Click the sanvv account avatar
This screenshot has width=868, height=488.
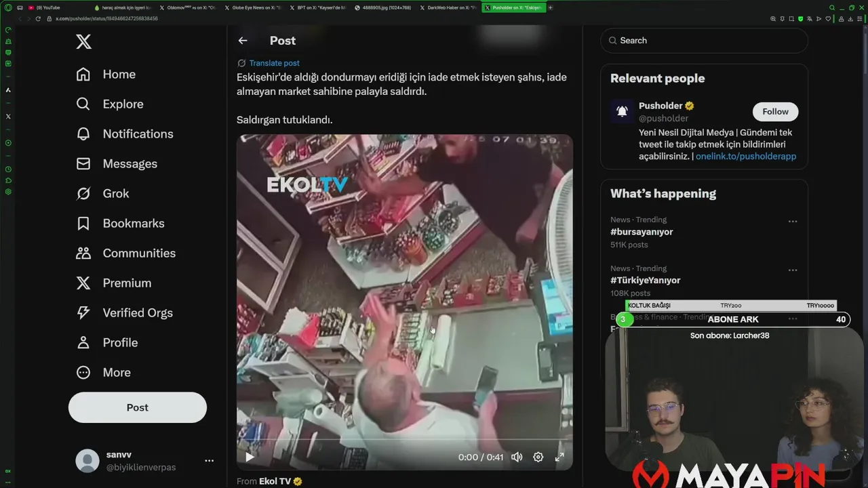pyautogui.click(x=87, y=461)
